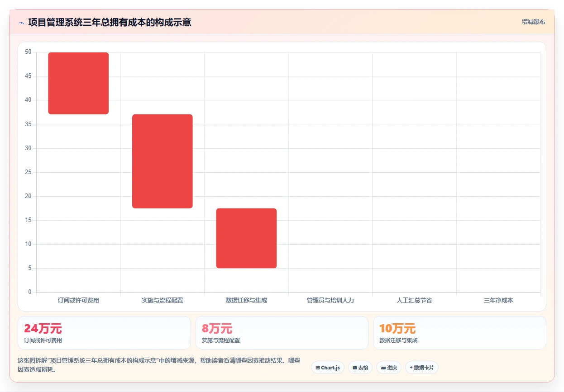Screen dimensions: 564x392
Task: Click the 增减瀑布 label in header
Action: coord(533,22)
